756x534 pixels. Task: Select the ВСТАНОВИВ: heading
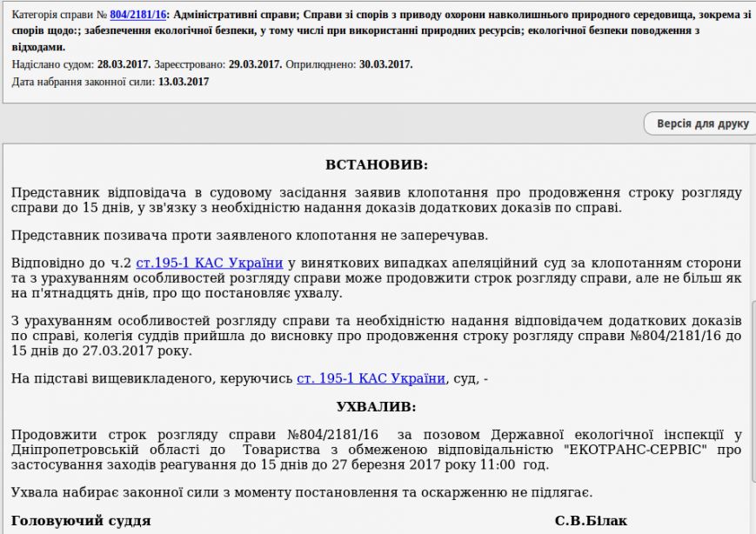click(377, 165)
